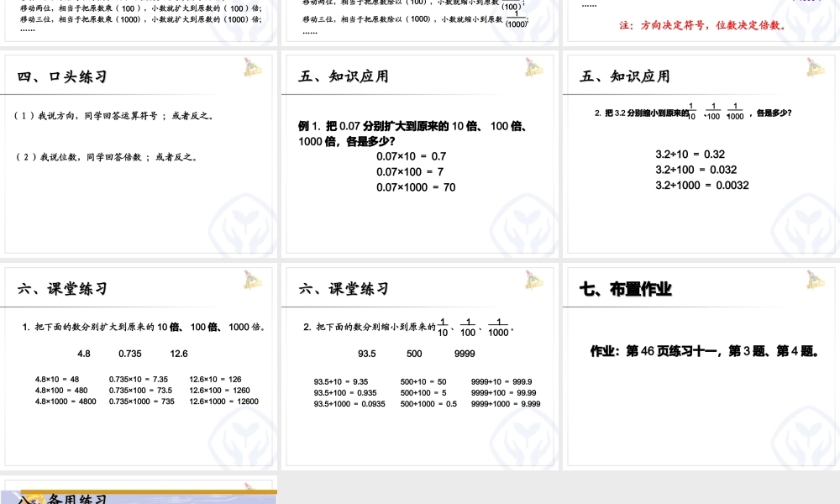The width and height of the screenshot is (840, 504).
Task: Open the partially visible 备用练习 slide
Action: [139, 490]
